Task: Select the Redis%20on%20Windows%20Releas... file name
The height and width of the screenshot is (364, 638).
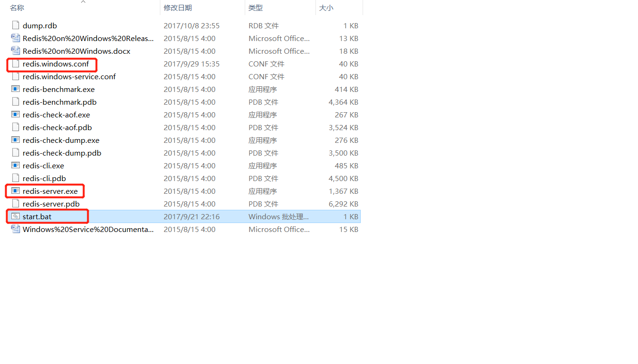Action: [x=88, y=38]
